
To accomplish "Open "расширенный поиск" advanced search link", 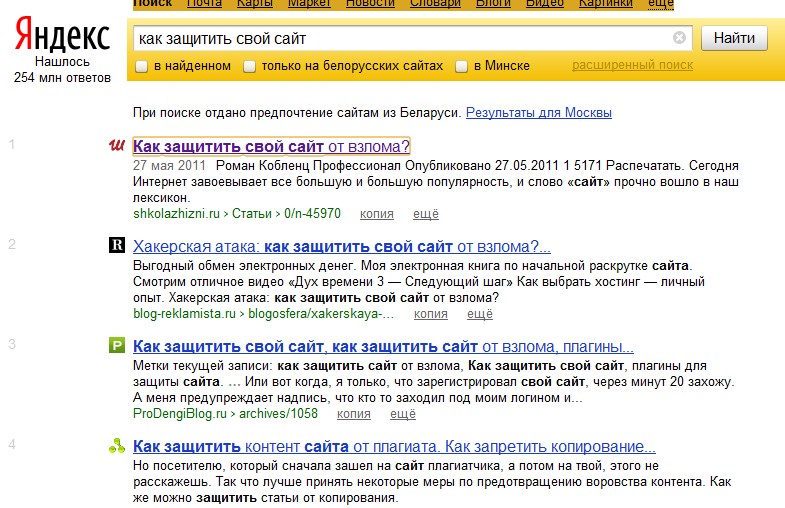I will 632,66.
